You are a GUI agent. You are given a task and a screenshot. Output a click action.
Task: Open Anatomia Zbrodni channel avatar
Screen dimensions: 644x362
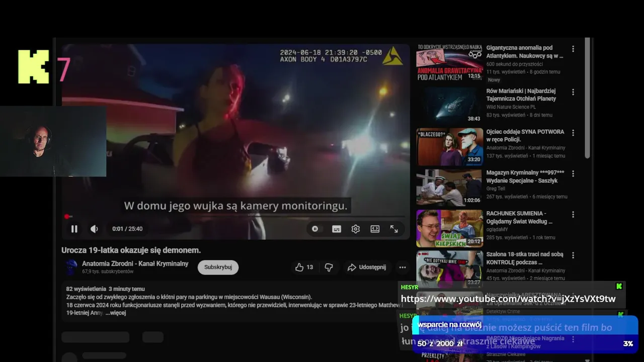(x=71, y=267)
